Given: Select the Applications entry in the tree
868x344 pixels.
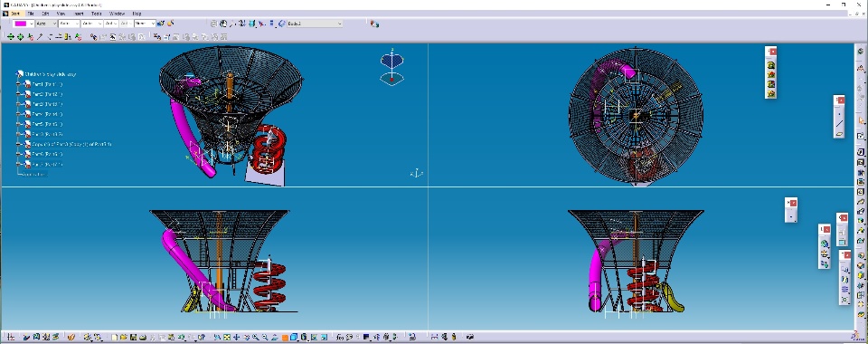Looking at the screenshot, I should click(33, 174).
